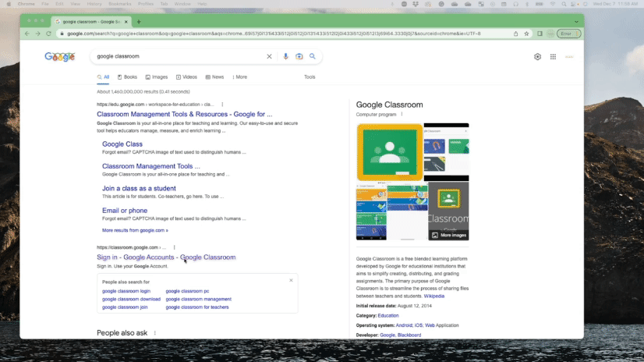Click google classroom download suggestion
The width and height of the screenshot is (644, 362).
coord(131,299)
